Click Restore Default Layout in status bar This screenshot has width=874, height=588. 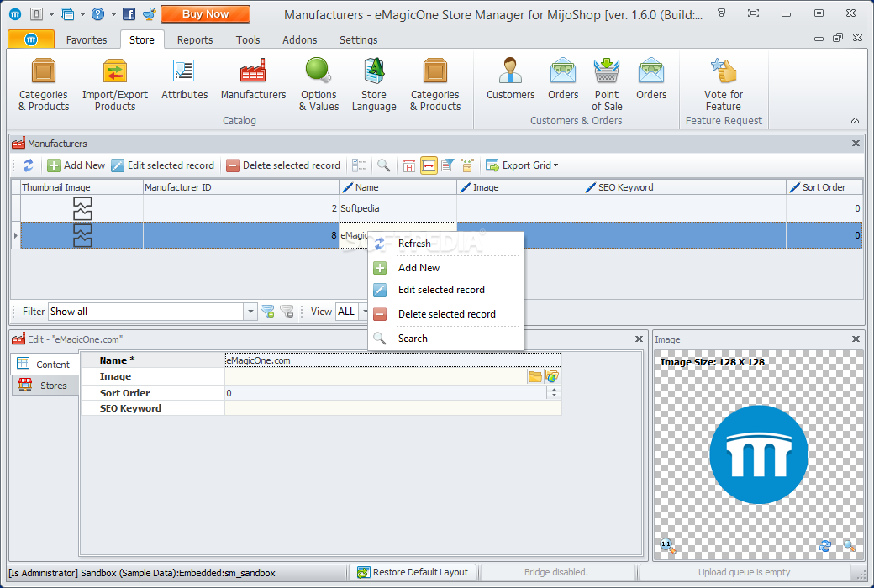click(x=413, y=572)
